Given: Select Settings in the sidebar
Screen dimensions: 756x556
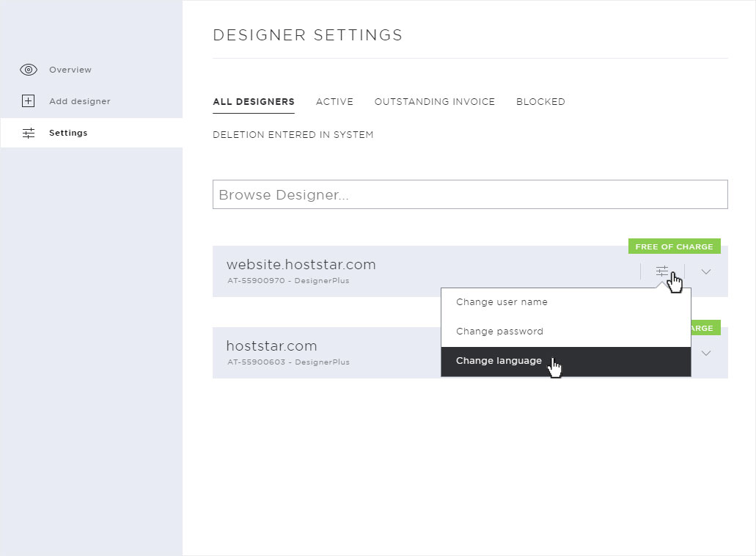Looking at the screenshot, I should (x=92, y=133).
